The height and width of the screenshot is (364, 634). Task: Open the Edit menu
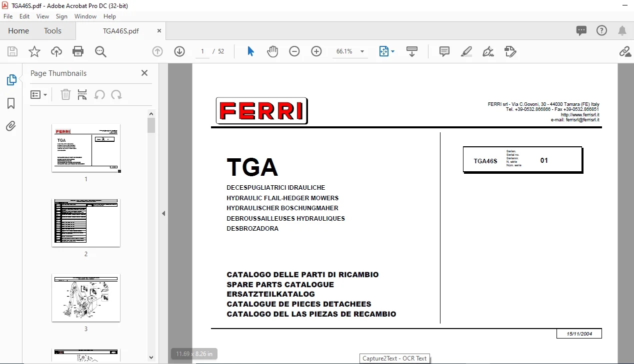(24, 16)
